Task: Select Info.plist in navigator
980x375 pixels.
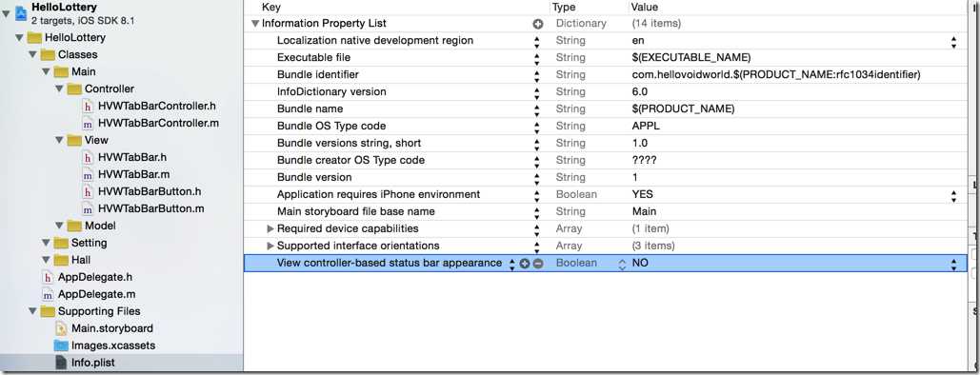Action: [92, 362]
